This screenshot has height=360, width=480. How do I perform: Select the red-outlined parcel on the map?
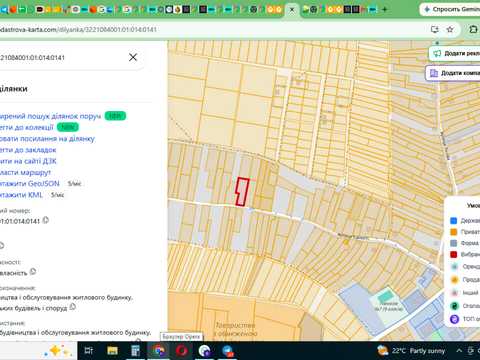242,192
